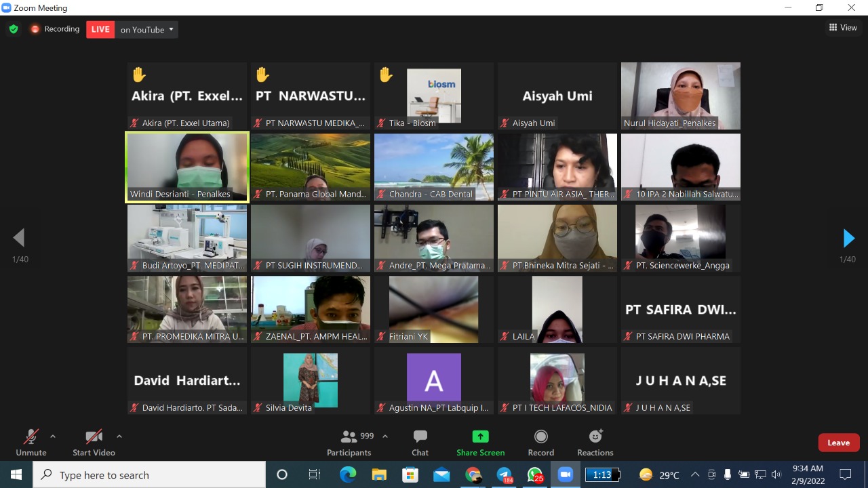The width and height of the screenshot is (868, 488).
Task: Select PT PINTU AIR ASIA video tile
Action: [557, 167]
